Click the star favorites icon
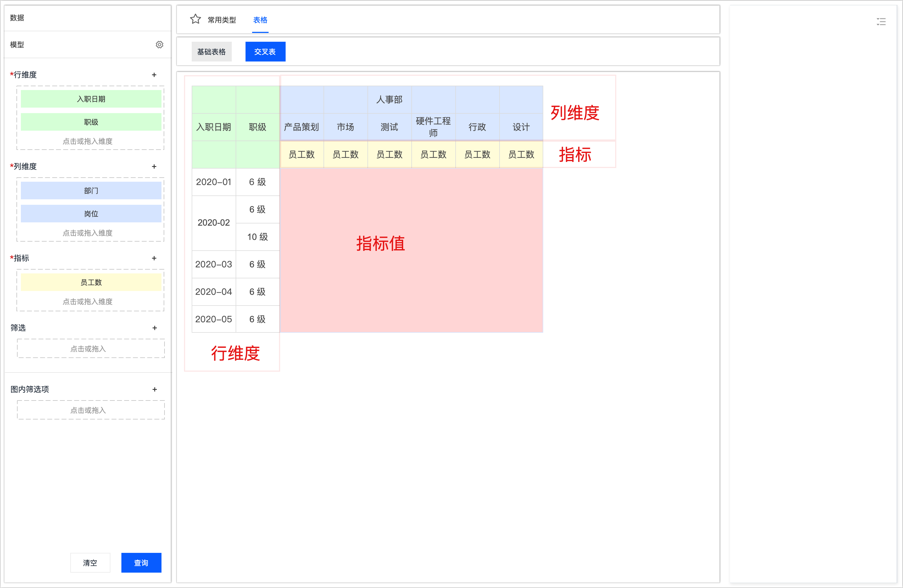The width and height of the screenshot is (903, 588). (x=195, y=19)
